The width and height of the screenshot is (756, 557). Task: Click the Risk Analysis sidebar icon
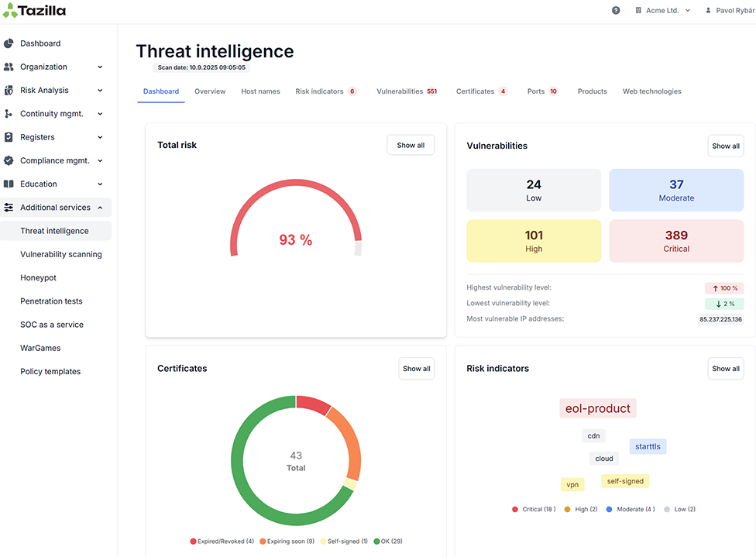pos(9,90)
